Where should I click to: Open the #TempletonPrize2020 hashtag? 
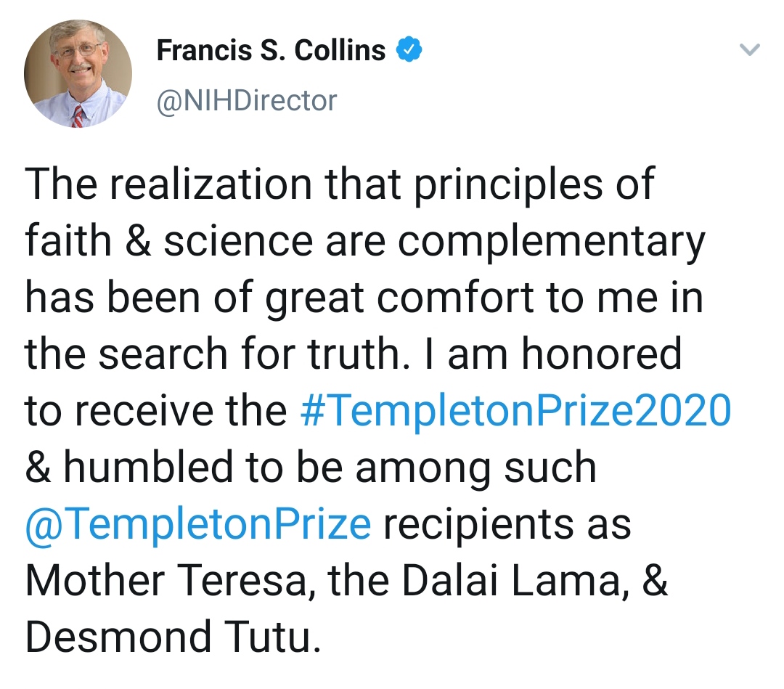(x=515, y=410)
